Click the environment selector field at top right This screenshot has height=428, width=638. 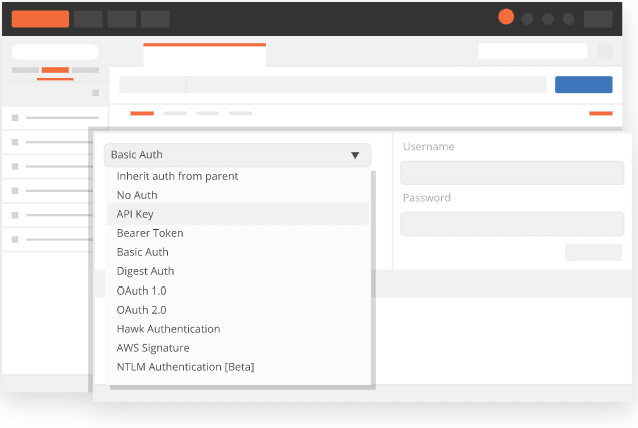click(x=533, y=51)
